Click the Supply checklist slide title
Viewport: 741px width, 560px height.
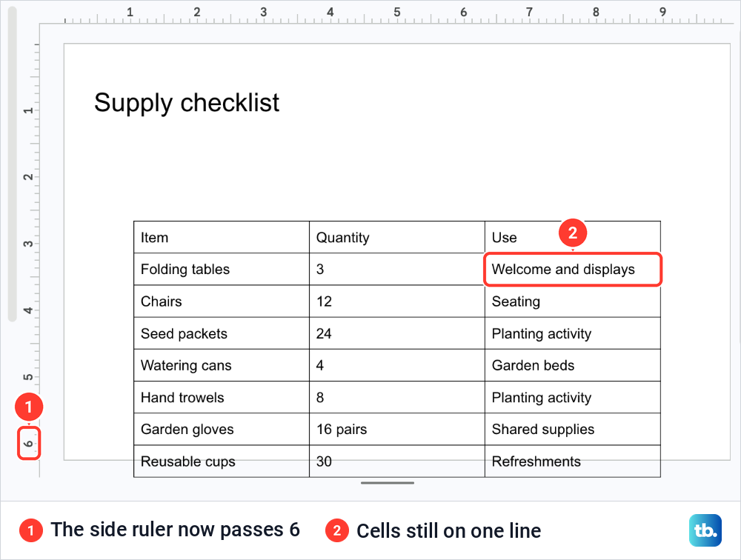pos(187,102)
